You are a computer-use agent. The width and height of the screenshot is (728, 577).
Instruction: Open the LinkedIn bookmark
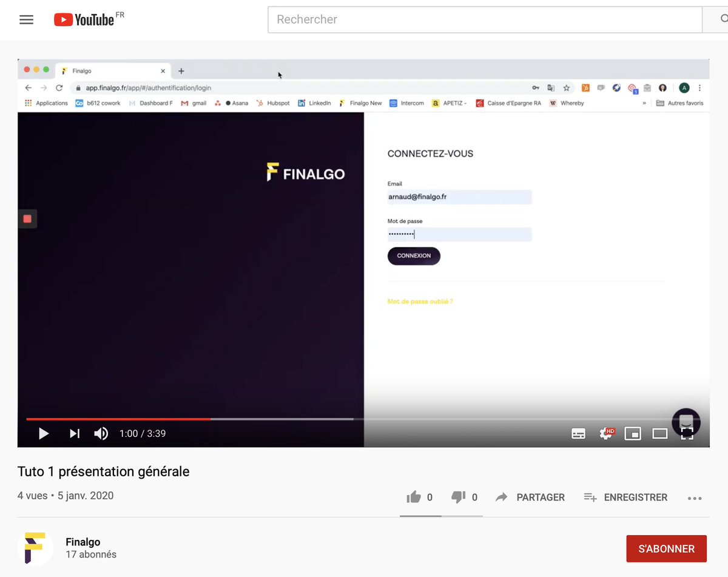tap(314, 103)
